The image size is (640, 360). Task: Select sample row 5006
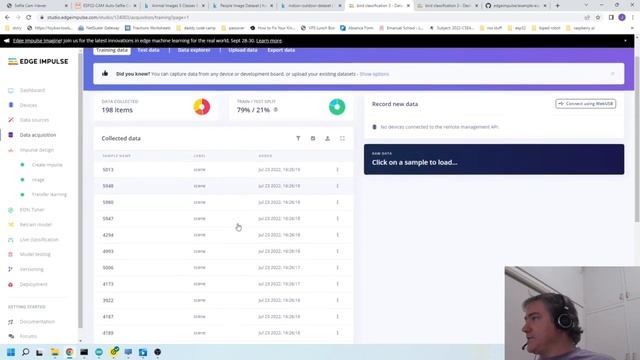point(224,268)
